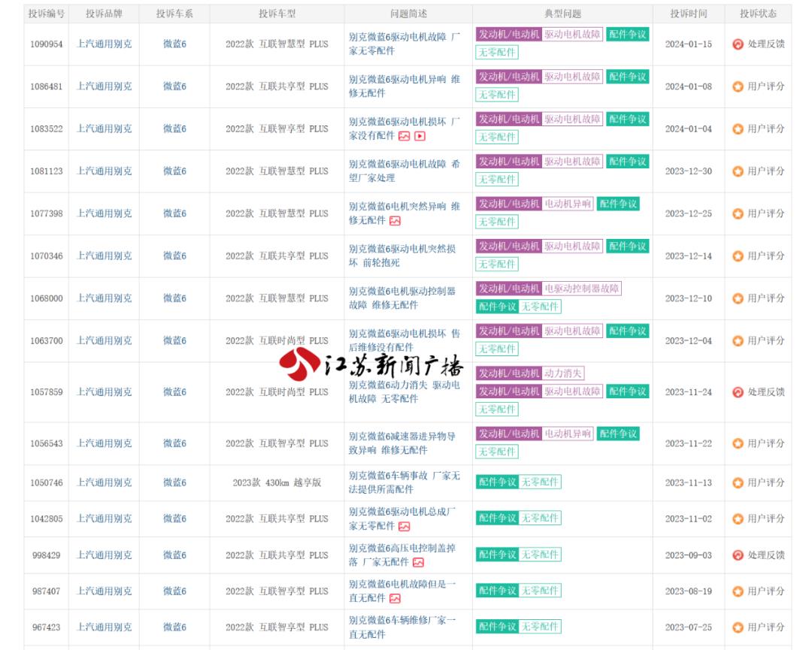This screenshot has height=650, width=812.
Task: Open the picture icon in complaint 1083522
Action: [x=404, y=136]
